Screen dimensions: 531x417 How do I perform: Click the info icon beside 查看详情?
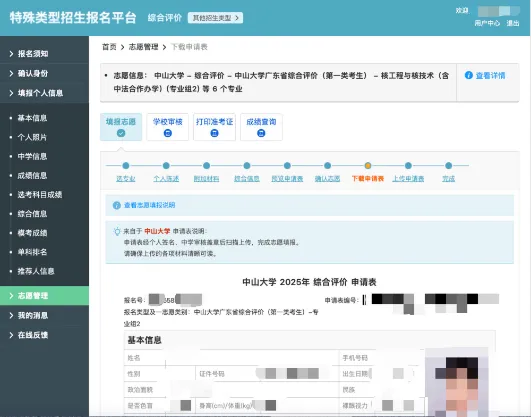pyautogui.click(x=469, y=75)
